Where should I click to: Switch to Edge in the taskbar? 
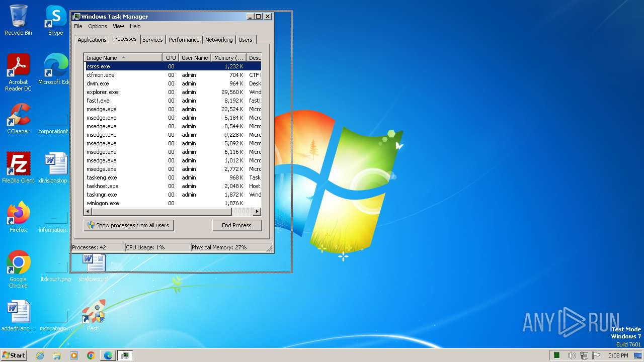tap(108, 355)
